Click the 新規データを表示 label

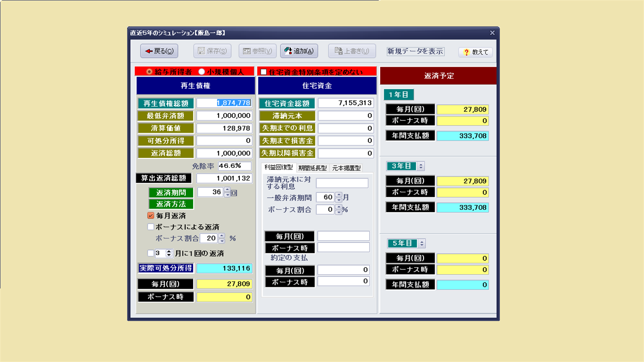(x=415, y=51)
